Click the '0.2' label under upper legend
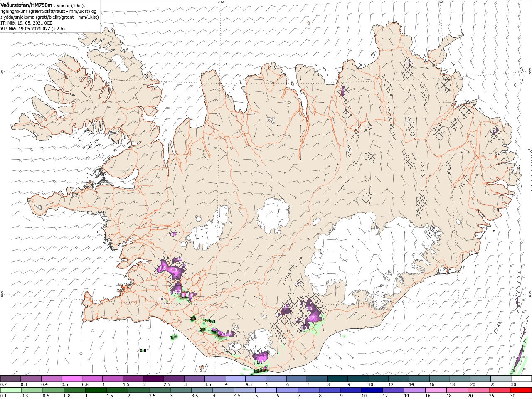Viewport: 532px width, 399px height. coord(3,384)
